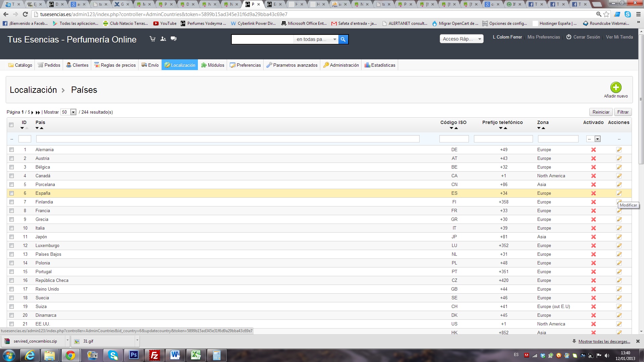
Task: Click the shopping cart icon in header
Action: click(x=152, y=39)
